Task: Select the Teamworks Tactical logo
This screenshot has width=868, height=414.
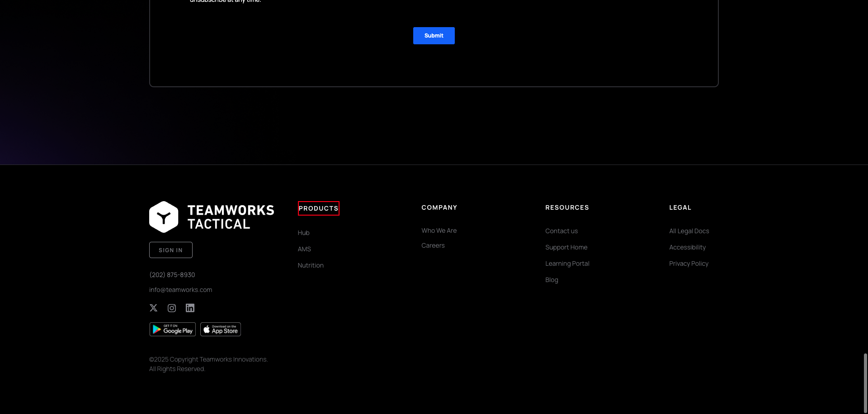Action: point(211,216)
